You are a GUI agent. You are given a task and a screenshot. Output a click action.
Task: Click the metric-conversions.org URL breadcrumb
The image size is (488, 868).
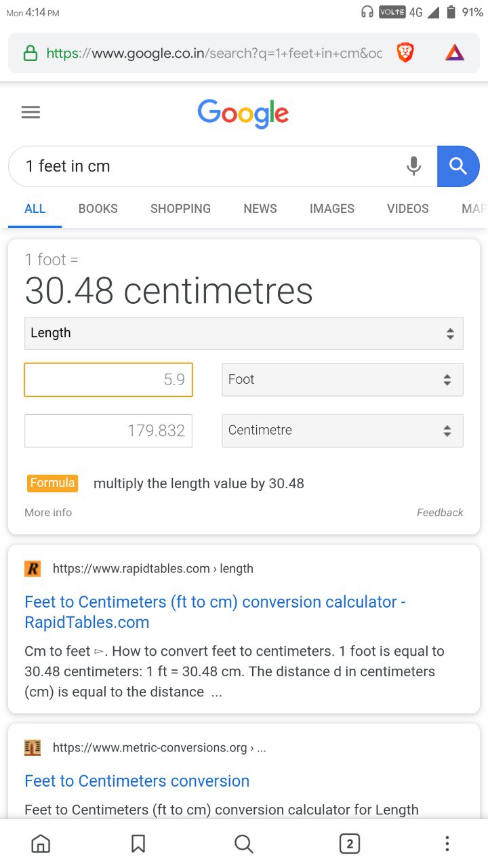coord(159,747)
